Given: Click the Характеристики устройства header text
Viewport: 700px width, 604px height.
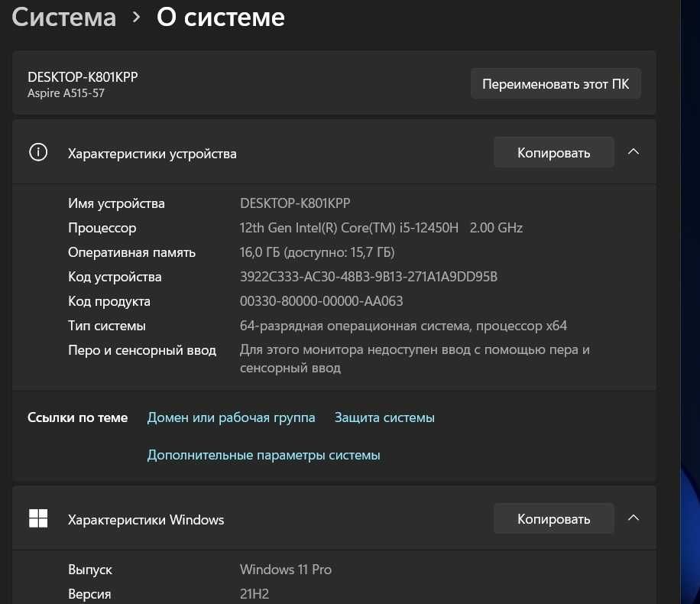Looking at the screenshot, I should 152,154.
